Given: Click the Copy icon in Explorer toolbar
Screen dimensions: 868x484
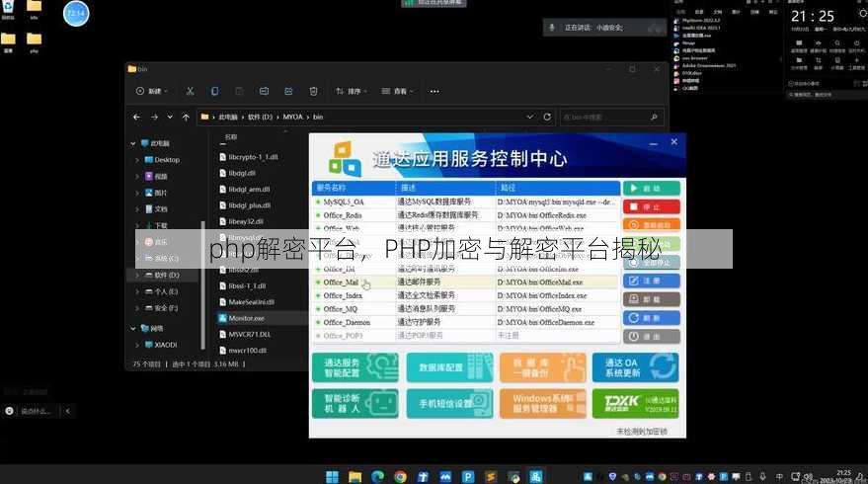Looking at the screenshot, I should (215, 92).
